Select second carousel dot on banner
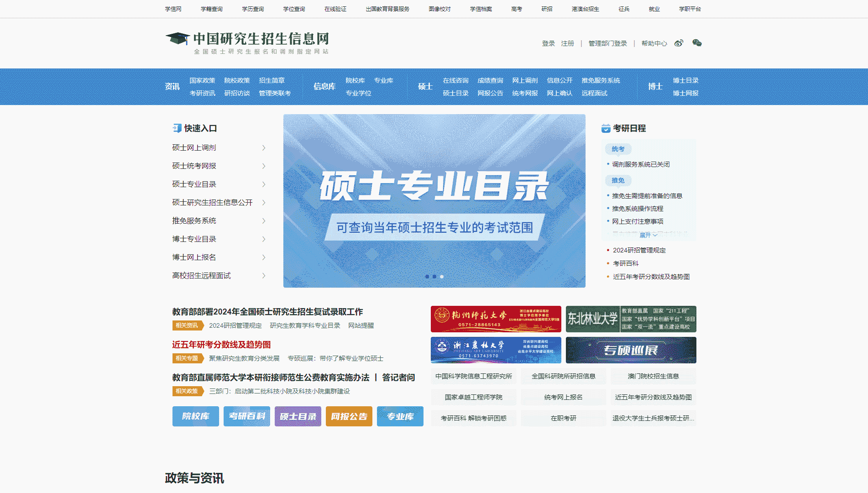This screenshot has width=868, height=493. [434, 277]
